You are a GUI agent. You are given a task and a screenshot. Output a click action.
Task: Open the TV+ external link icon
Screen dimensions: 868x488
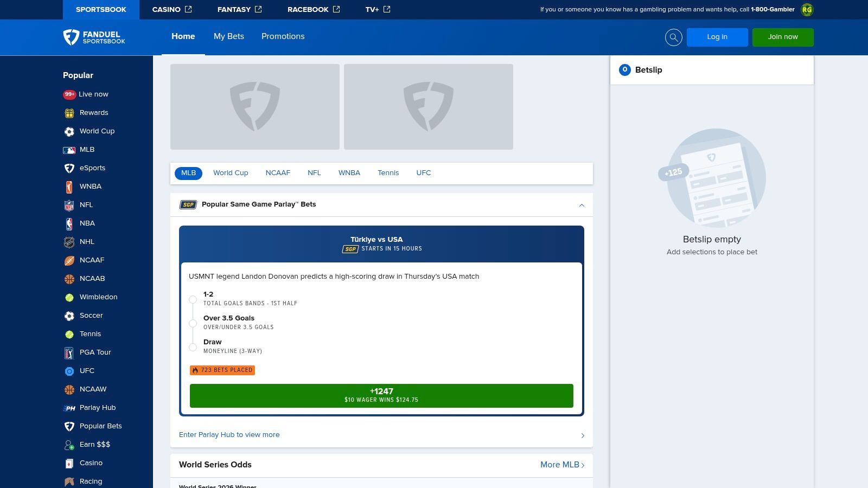pos(387,9)
